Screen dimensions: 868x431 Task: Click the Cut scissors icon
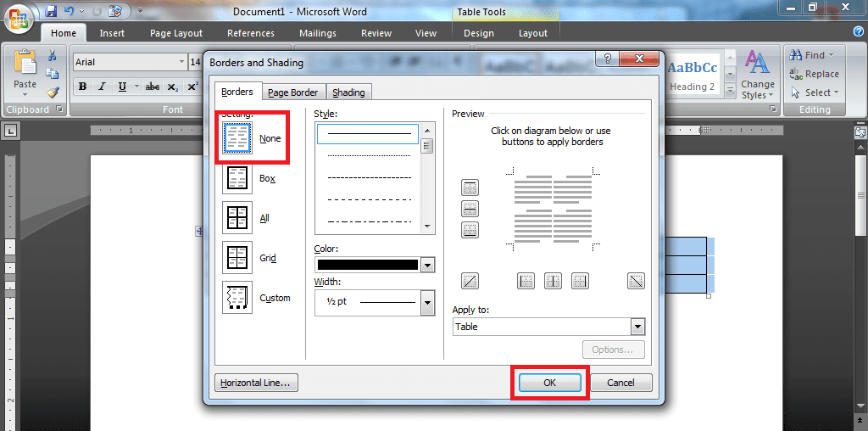(52, 55)
